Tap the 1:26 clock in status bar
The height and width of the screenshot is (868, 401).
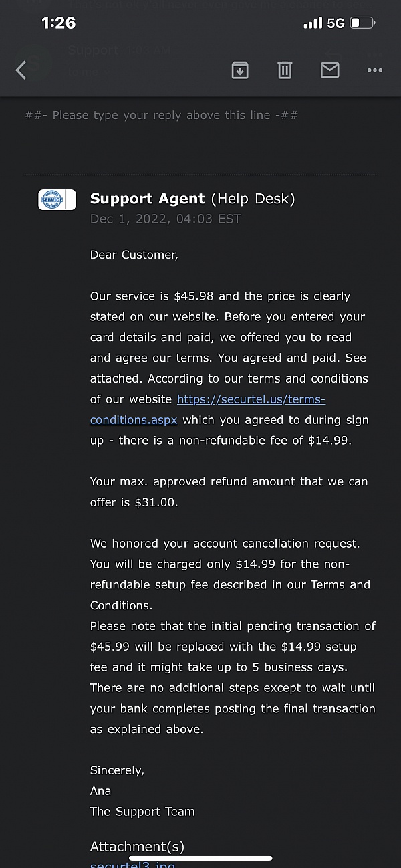[x=58, y=23]
